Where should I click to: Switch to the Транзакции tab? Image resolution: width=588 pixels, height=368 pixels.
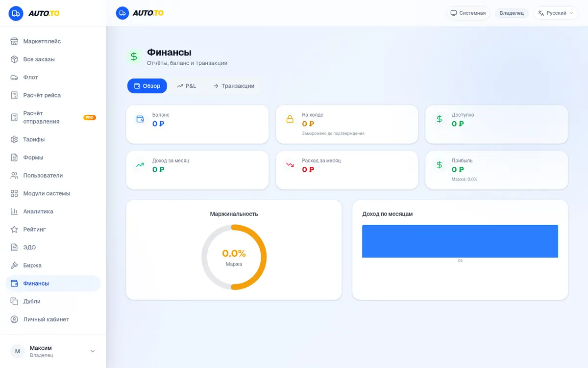[x=234, y=86]
